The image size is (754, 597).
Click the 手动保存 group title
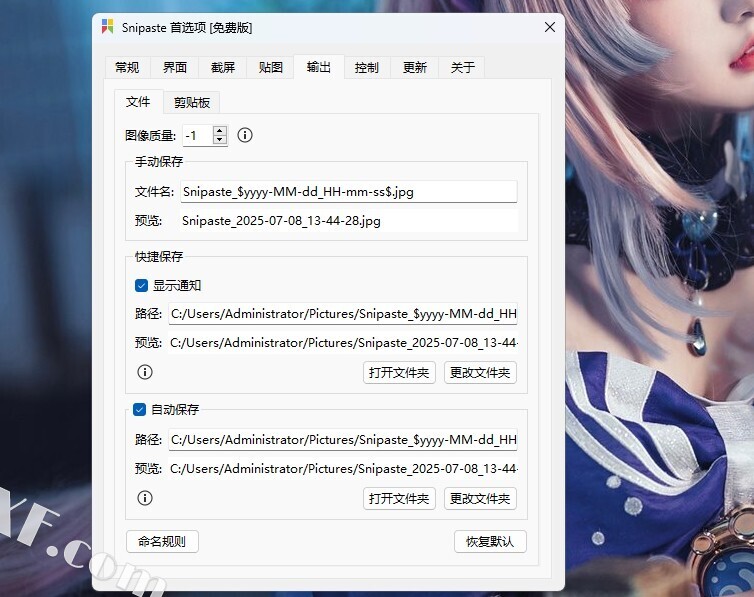point(159,162)
